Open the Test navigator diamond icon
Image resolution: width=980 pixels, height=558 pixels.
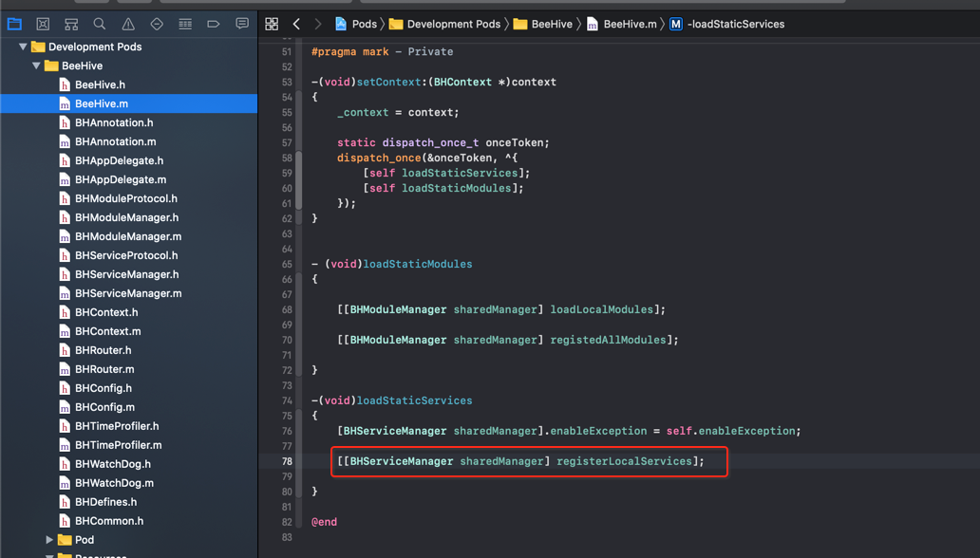coord(157,25)
